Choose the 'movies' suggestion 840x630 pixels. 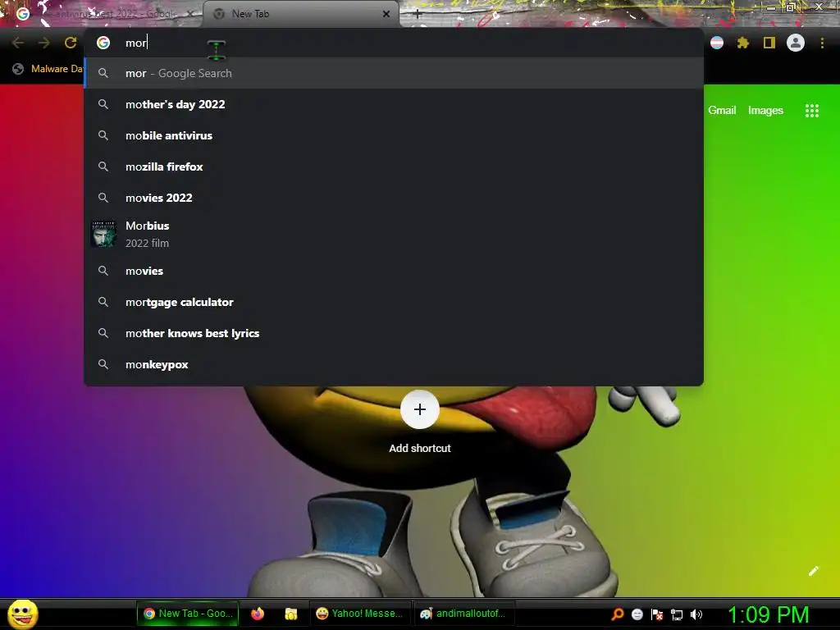coord(394,271)
